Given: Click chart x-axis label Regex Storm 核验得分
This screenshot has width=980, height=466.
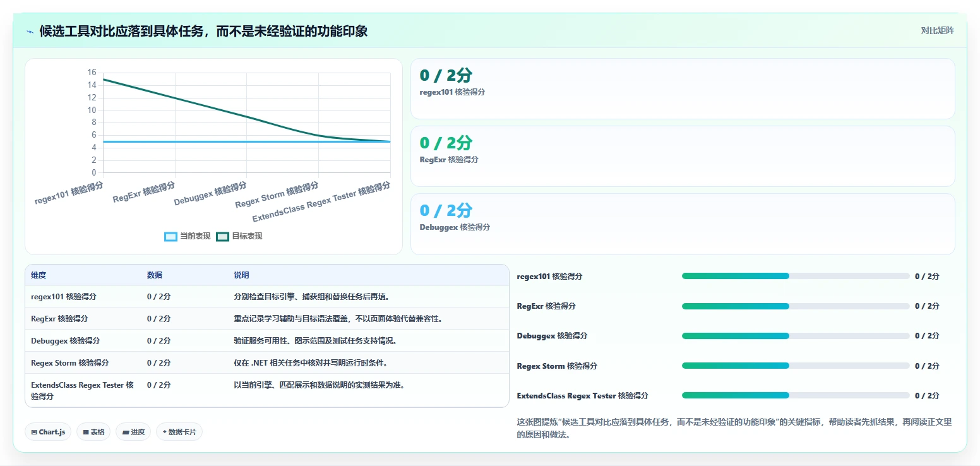Looking at the screenshot, I should click(277, 195).
